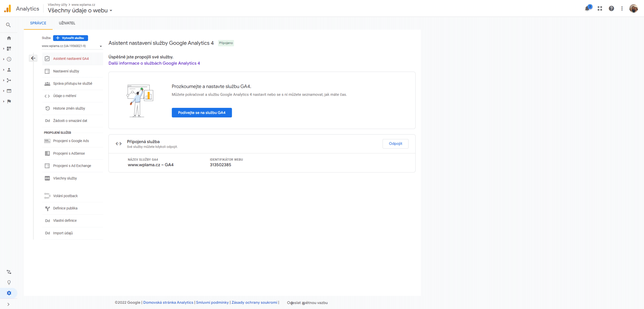Open Žádosti o smazání dat

(73, 121)
